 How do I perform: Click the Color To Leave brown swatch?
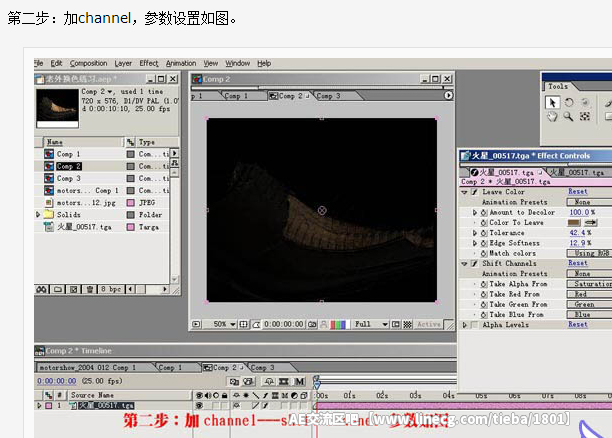[574, 223]
